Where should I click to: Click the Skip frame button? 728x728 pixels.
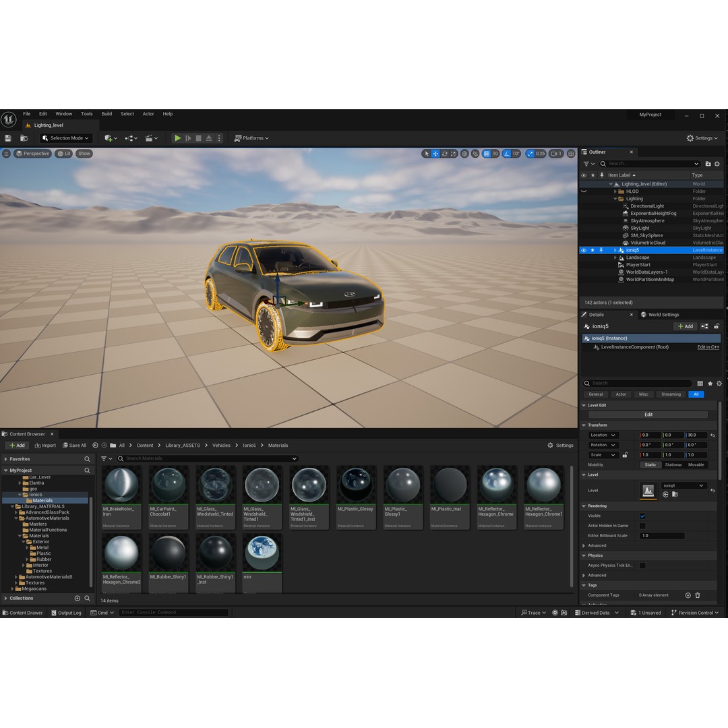188,138
